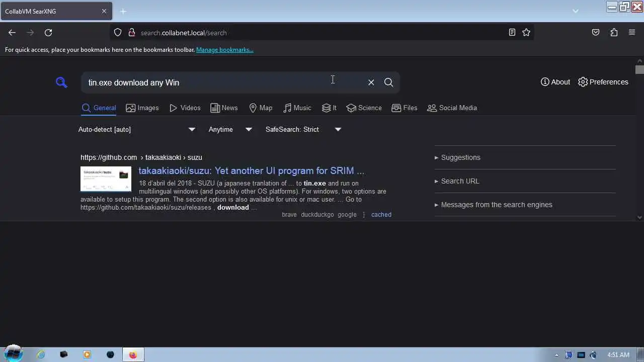644x362 pixels.
Task: Open the Auto-detect language dropdown
Action: 137,129
